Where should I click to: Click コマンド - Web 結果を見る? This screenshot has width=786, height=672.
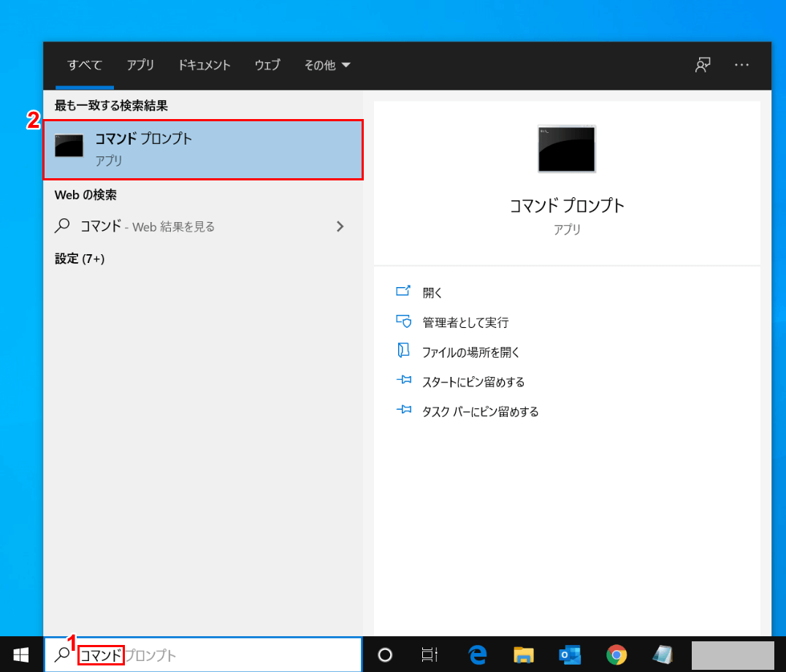(148, 226)
